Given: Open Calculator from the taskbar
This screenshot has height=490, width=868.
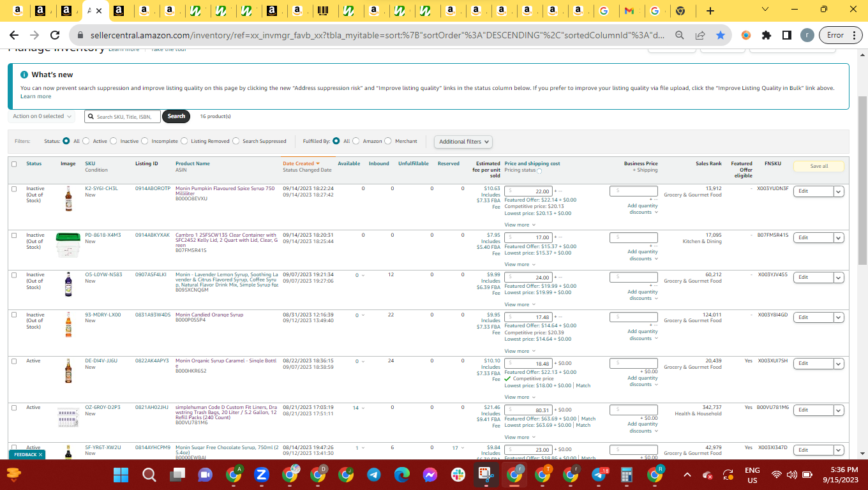Looking at the screenshot, I should [x=626, y=475].
